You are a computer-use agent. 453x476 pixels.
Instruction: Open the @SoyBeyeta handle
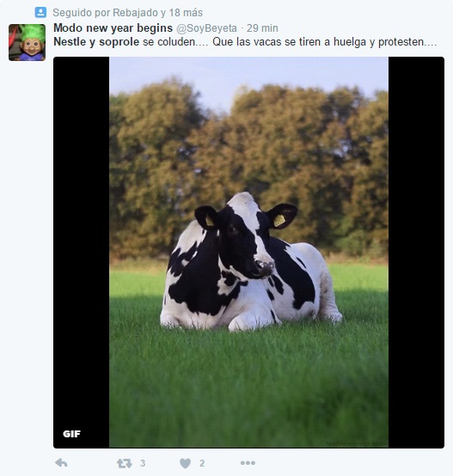coord(206,28)
